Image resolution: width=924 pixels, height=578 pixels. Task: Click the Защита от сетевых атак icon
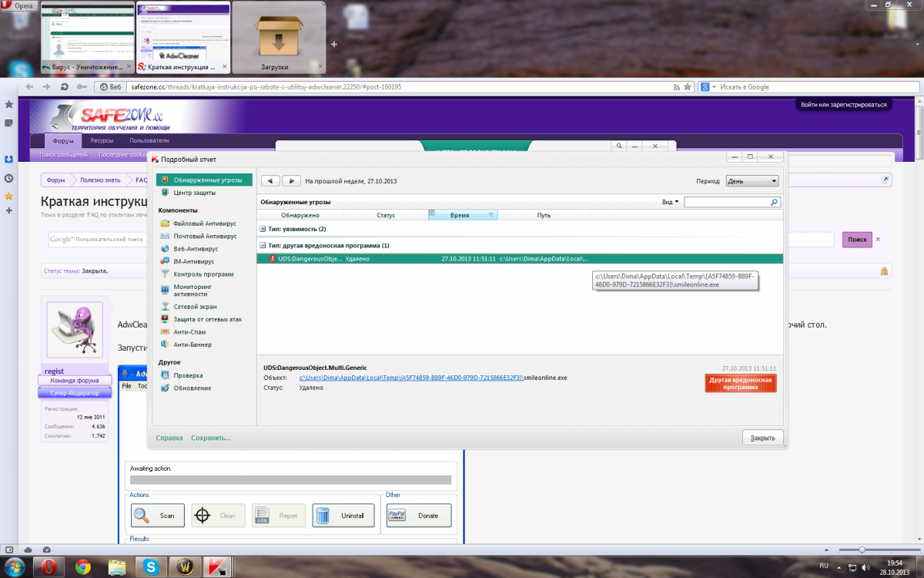166,318
